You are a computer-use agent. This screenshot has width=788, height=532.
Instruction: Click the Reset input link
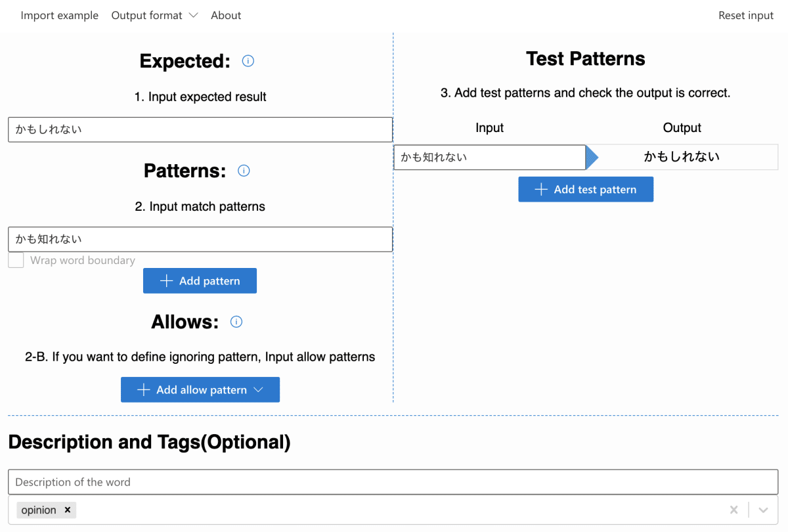coord(746,15)
